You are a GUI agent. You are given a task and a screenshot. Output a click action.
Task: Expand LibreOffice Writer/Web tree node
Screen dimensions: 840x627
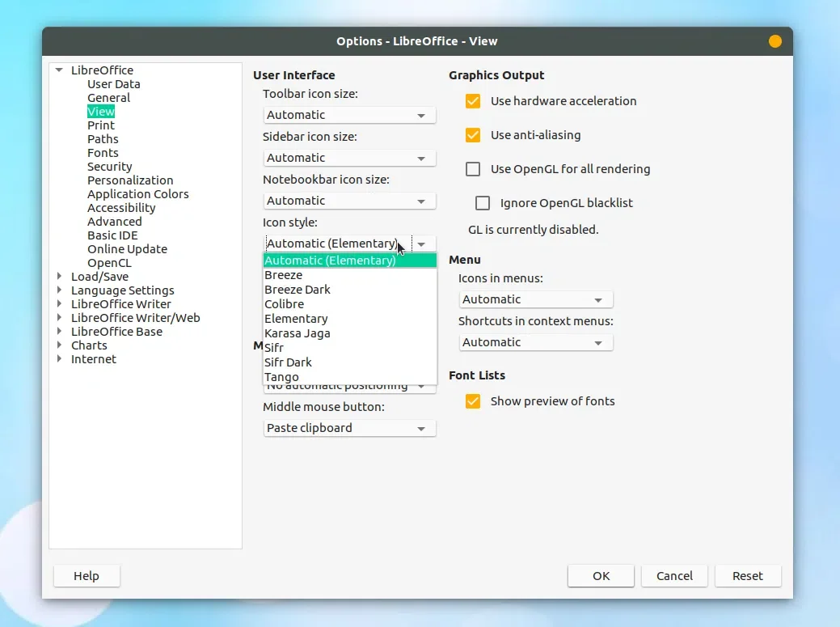tap(60, 318)
